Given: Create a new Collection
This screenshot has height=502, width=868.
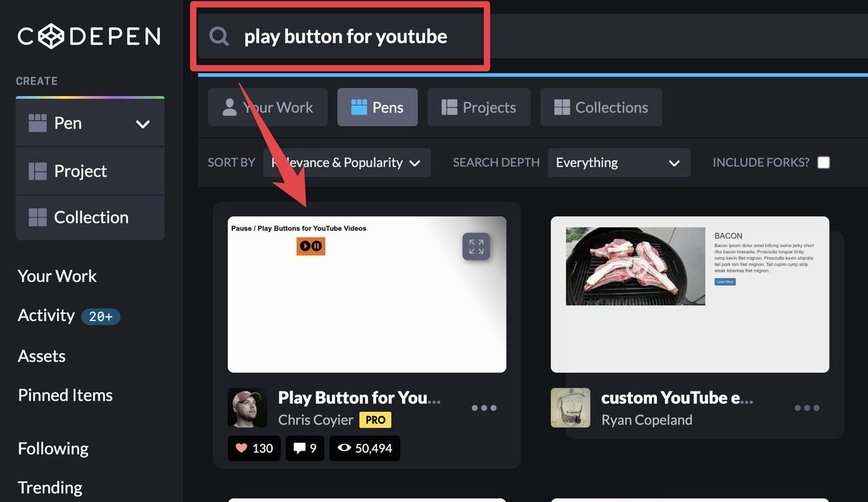Looking at the screenshot, I should pyautogui.click(x=90, y=217).
